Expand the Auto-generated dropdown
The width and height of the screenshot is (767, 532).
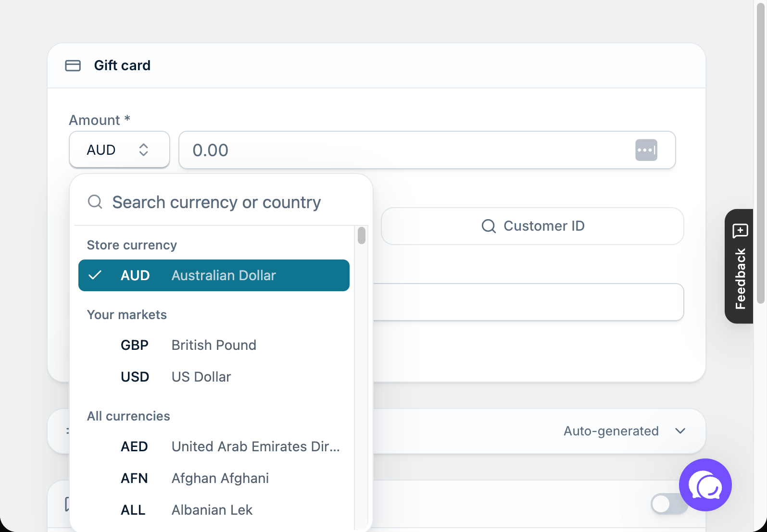[x=624, y=431]
